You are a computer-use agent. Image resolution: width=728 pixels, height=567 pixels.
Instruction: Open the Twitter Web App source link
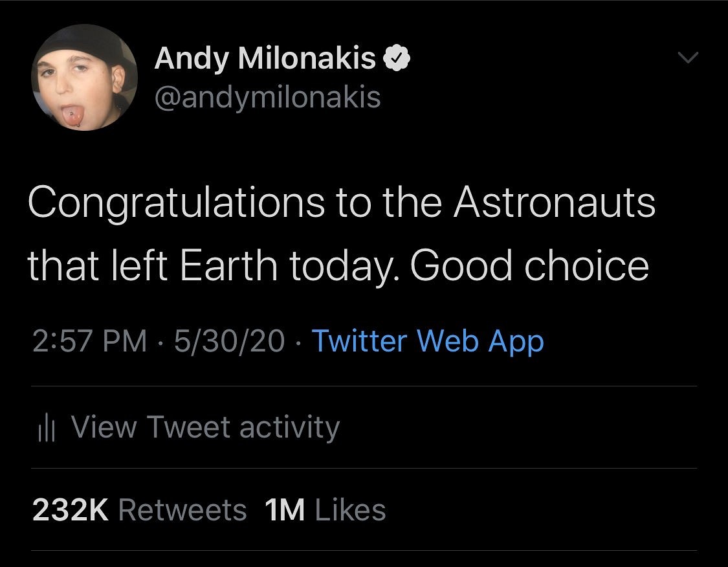(x=427, y=341)
